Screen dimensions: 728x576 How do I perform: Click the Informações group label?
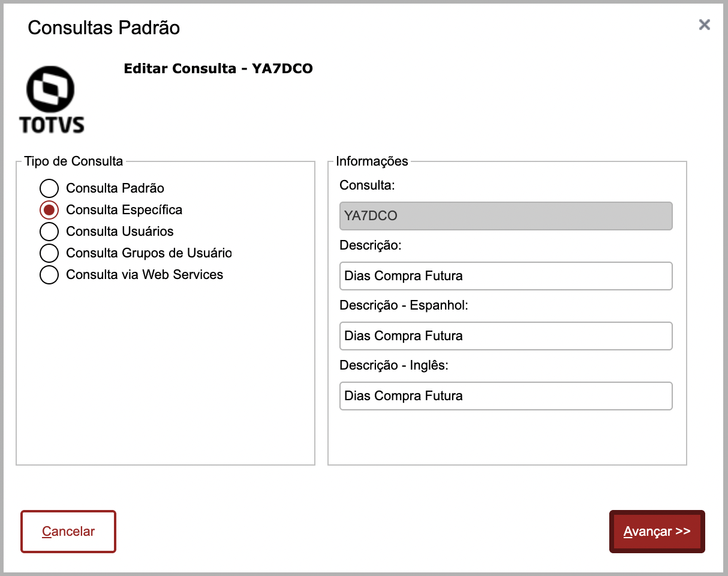tap(372, 161)
